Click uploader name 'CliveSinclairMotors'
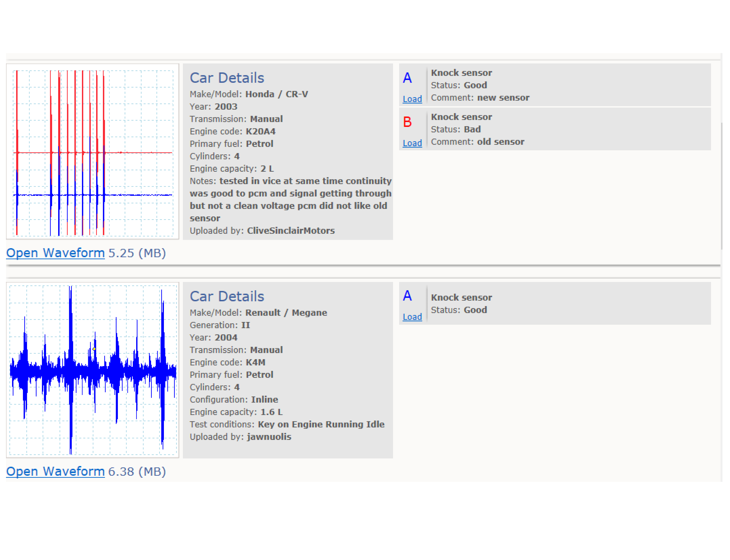The height and width of the screenshot is (560, 730). pos(291,231)
